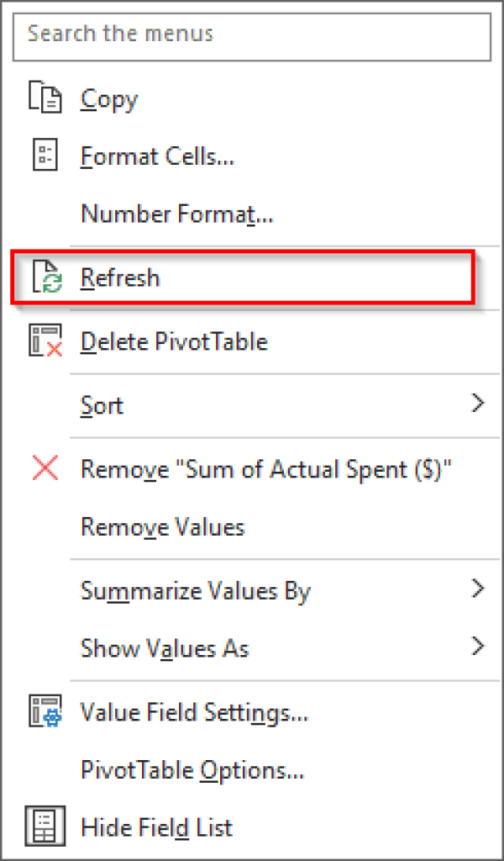The width and height of the screenshot is (504, 861).
Task: Click Refresh to update the PivotTable
Action: (x=119, y=277)
